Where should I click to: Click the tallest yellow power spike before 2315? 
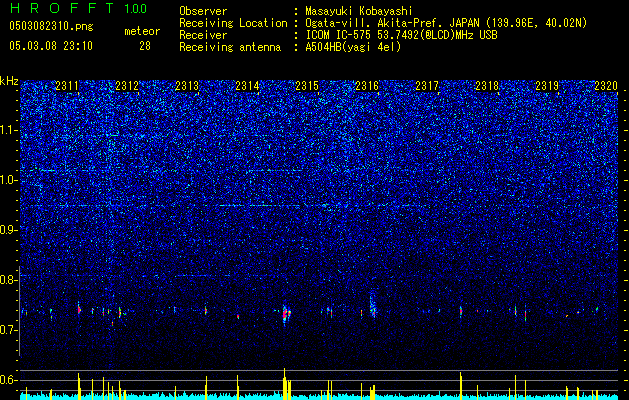click(x=284, y=384)
